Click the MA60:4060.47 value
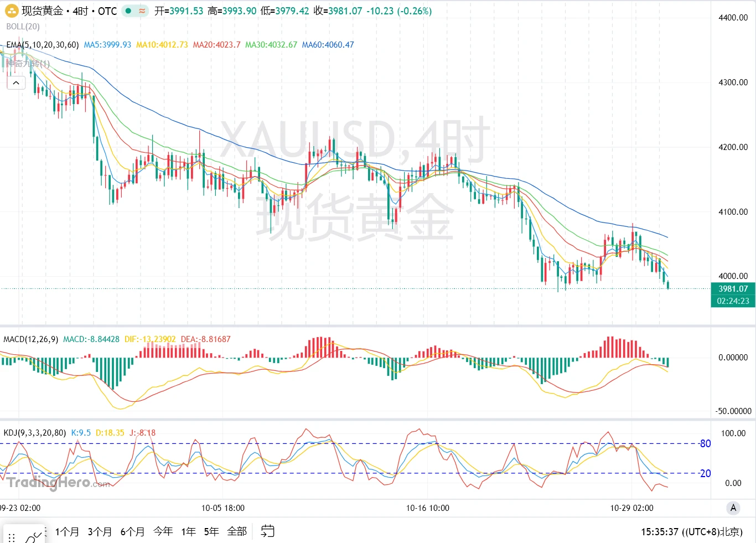Screen dimensions: 756x543 (328, 45)
